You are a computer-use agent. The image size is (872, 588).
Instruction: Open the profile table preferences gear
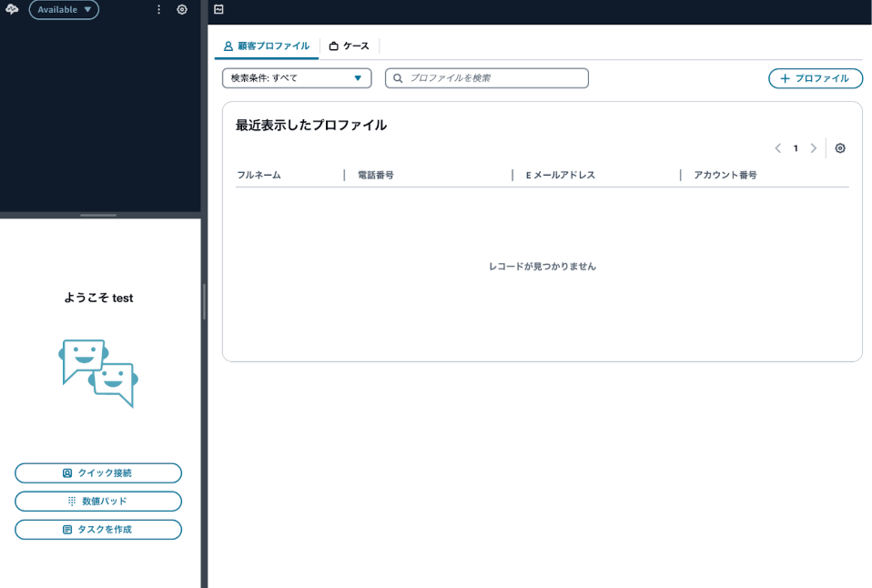tap(839, 147)
